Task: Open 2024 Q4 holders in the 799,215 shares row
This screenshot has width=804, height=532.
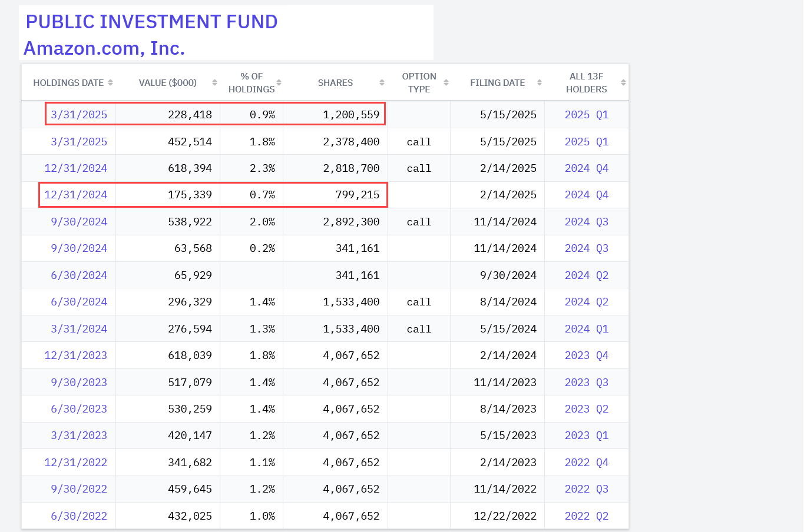Action: coord(587,195)
